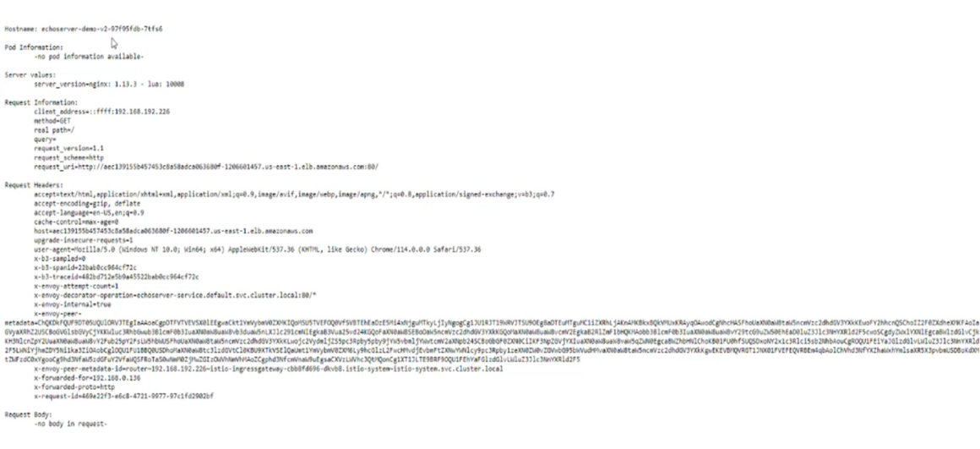Screen dimensions: 980x449
Task: Click the client_address 192.168.192.226 line
Action: coord(102,112)
